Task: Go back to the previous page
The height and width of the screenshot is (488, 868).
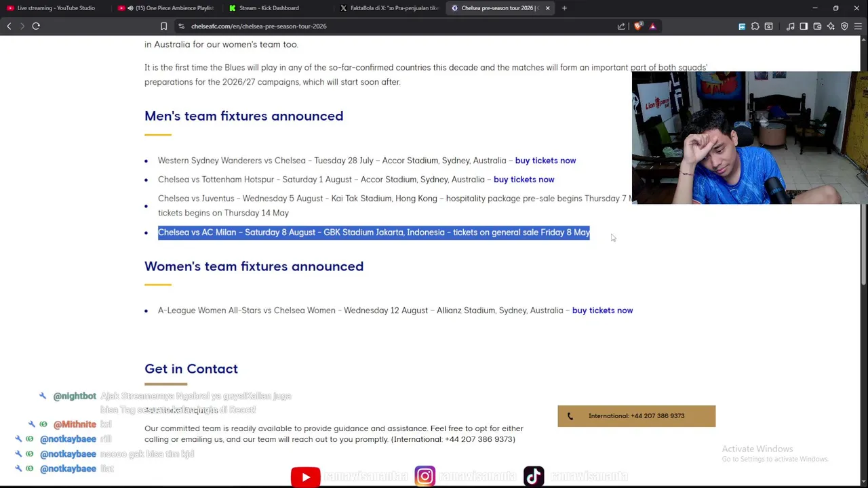Action: (9, 26)
